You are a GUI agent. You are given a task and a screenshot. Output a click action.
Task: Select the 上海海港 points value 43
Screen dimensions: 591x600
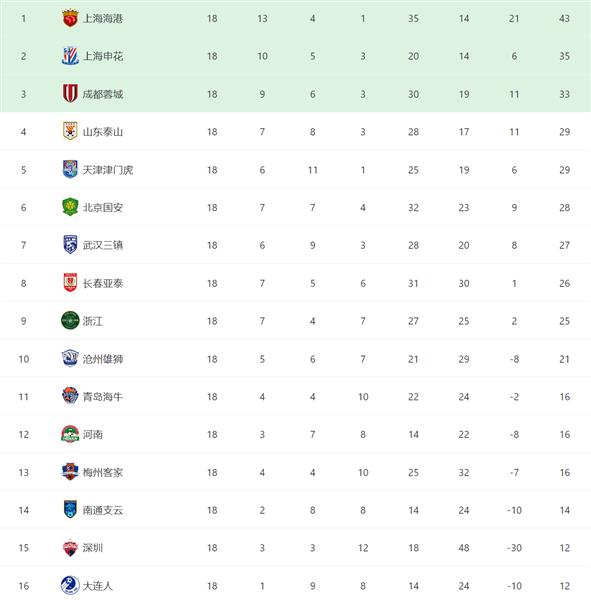pyautogui.click(x=564, y=18)
